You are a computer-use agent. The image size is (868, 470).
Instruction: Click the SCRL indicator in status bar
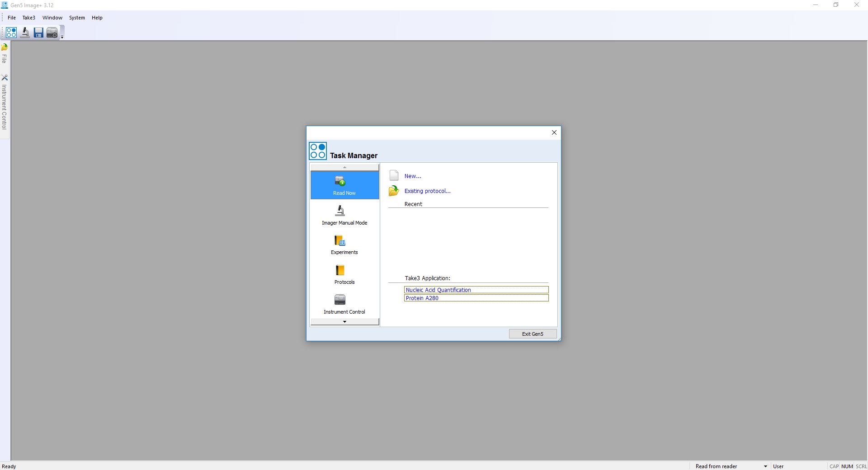click(x=861, y=466)
